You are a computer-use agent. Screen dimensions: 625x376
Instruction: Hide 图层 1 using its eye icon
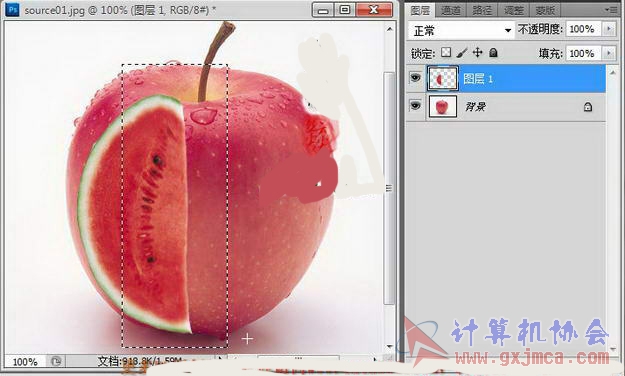pos(415,77)
